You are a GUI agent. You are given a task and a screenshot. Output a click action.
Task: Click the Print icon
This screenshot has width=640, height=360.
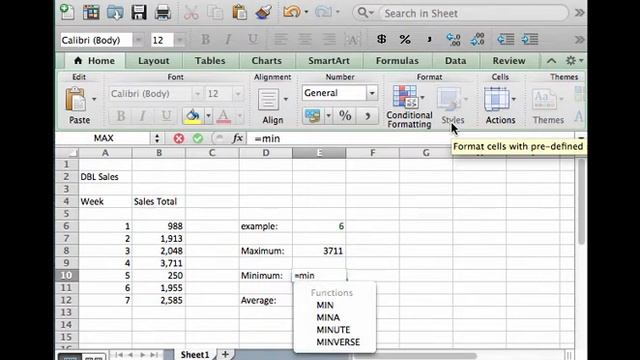tap(162, 13)
